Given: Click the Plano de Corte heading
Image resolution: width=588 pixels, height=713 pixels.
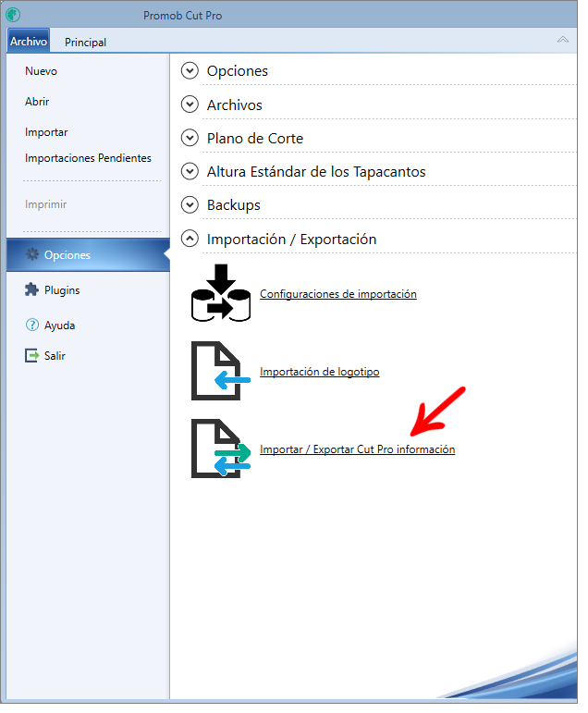Looking at the screenshot, I should click(x=255, y=138).
